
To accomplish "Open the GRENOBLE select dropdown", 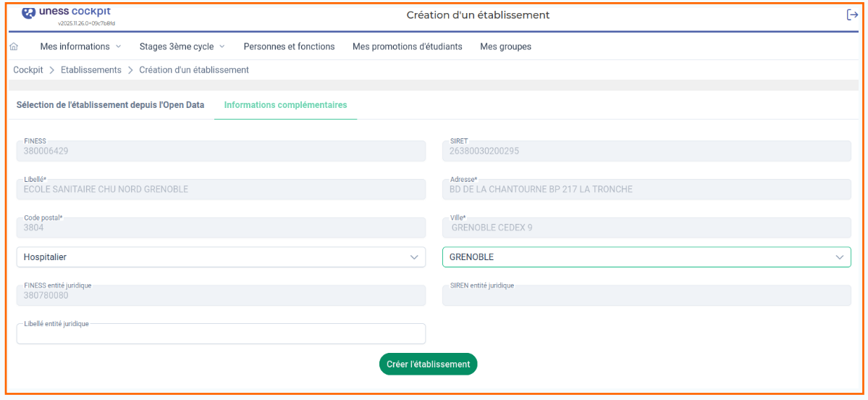I will point(646,257).
